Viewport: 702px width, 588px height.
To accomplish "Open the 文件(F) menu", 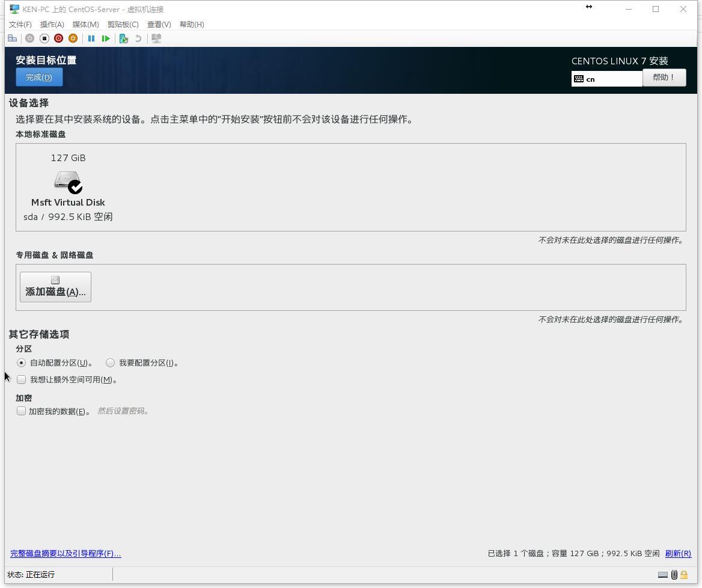I will point(20,24).
